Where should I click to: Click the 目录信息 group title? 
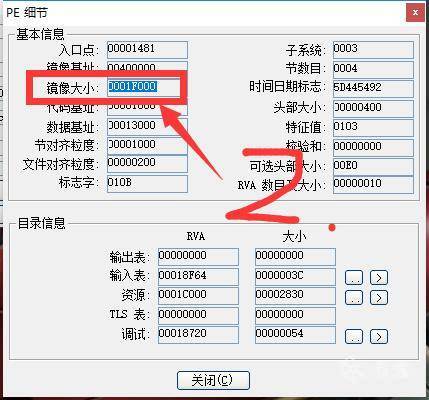(41, 223)
